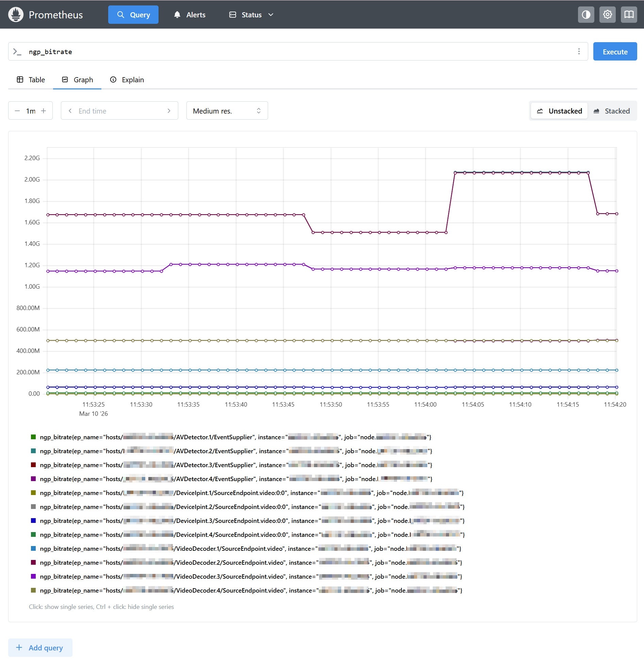Select Unstacked graph mode

[x=559, y=111]
